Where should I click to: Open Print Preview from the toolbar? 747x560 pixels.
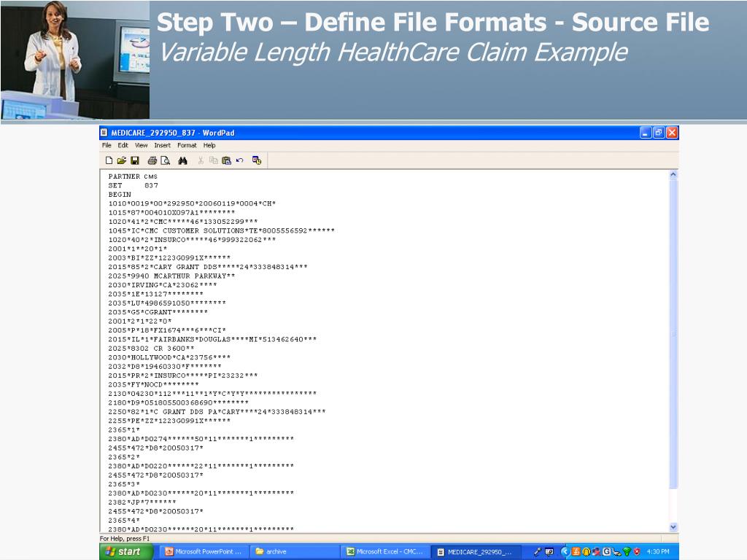click(166, 160)
